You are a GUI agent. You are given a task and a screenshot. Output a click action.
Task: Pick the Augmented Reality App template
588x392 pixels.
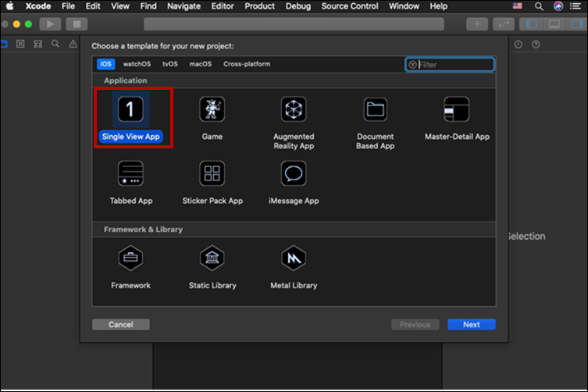tap(294, 123)
